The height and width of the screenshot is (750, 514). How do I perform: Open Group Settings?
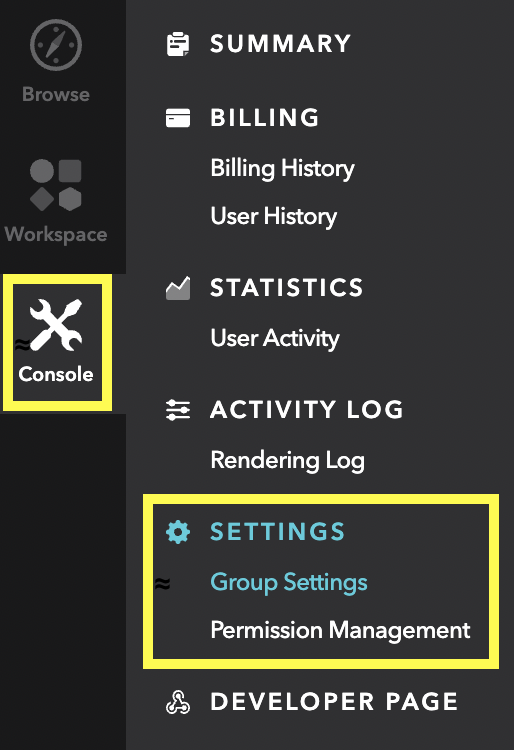pos(289,583)
